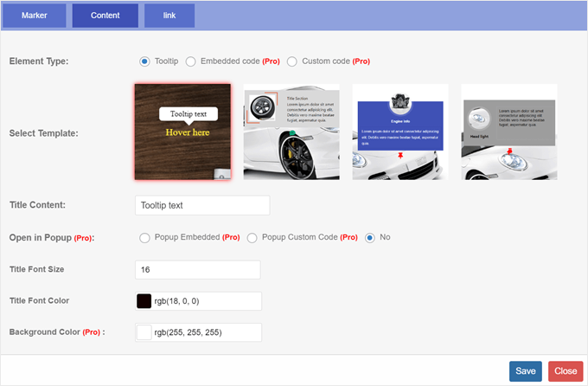Select Popup Custom Code radio option

(253, 237)
